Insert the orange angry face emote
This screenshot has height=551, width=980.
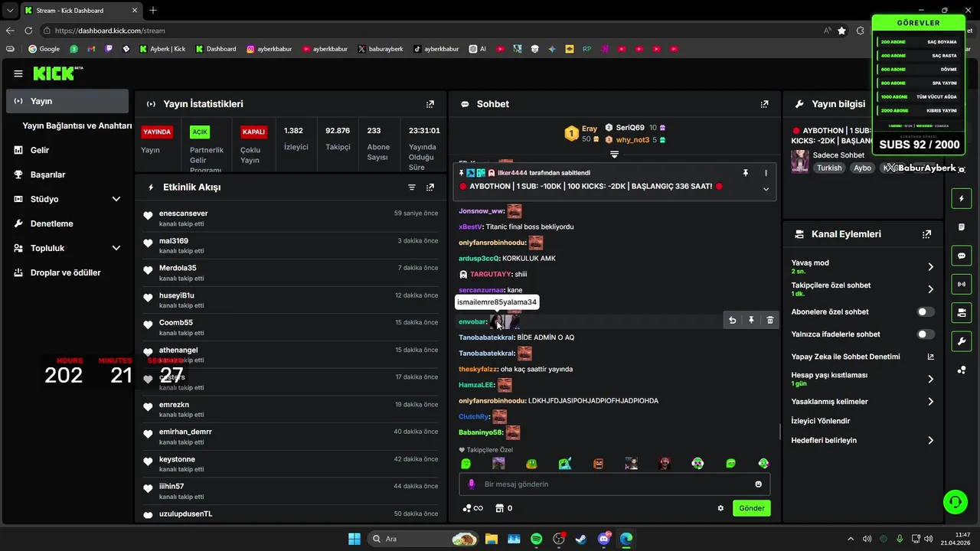(x=598, y=463)
